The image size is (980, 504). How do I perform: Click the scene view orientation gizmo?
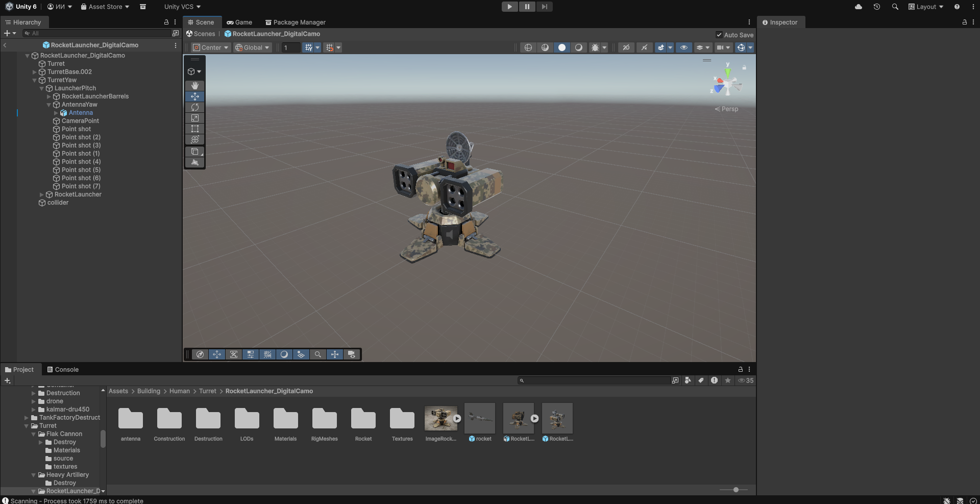727,83
